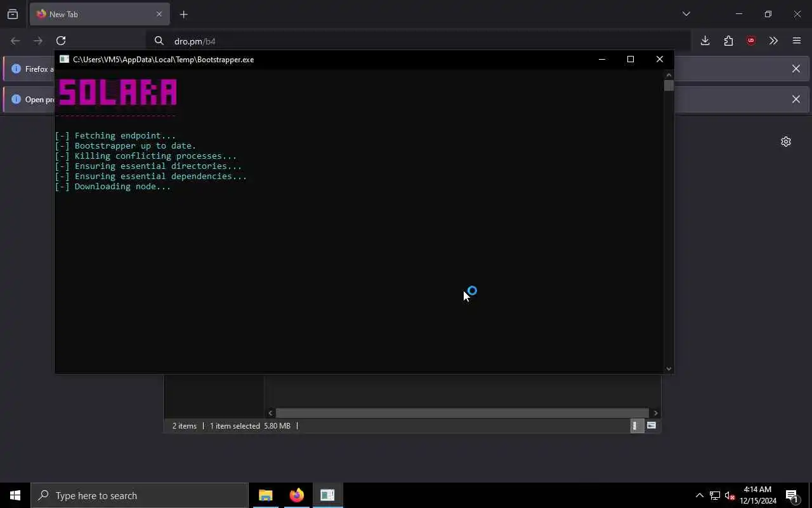Open the Firefox hamburger menu

click(x=797, y=41)
